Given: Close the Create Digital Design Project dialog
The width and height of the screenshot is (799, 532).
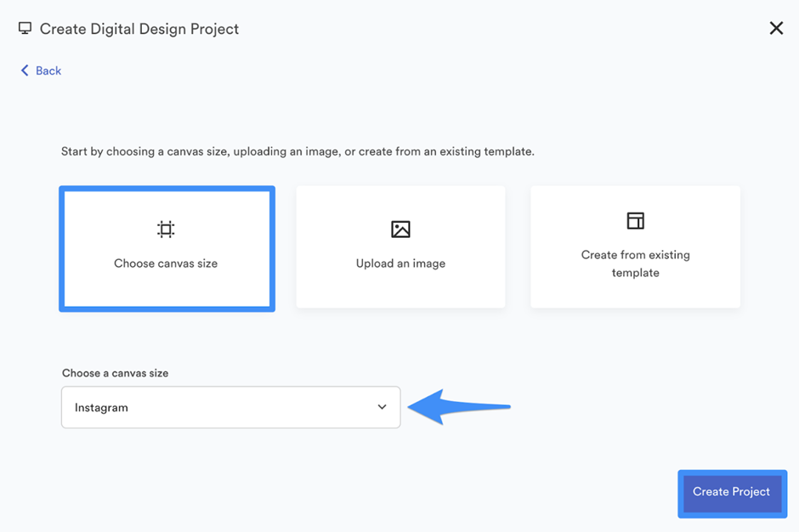Looking at the screenshot, I should pyautogui.click(x=776, y=28).
